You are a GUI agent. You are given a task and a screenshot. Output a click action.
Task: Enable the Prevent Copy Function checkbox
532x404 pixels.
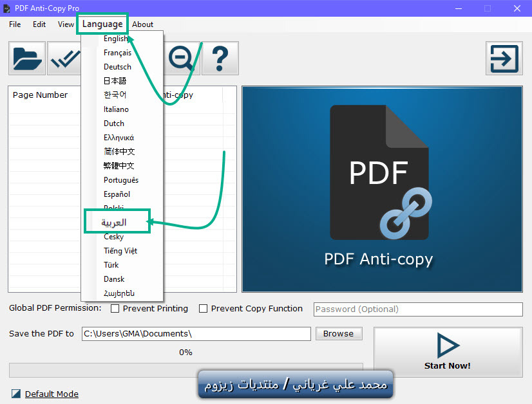[204, 308]
